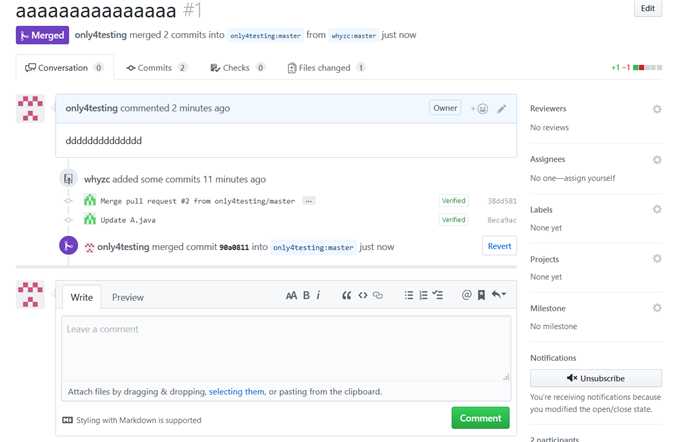Click the purple Merged status badge
This screenshot has height=442, width=698.
42,35
